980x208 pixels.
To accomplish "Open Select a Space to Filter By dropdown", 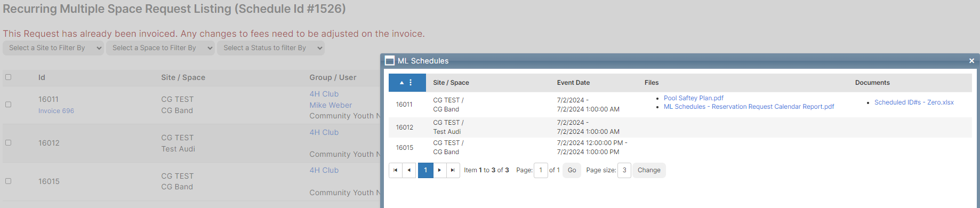I will point(160,48).
